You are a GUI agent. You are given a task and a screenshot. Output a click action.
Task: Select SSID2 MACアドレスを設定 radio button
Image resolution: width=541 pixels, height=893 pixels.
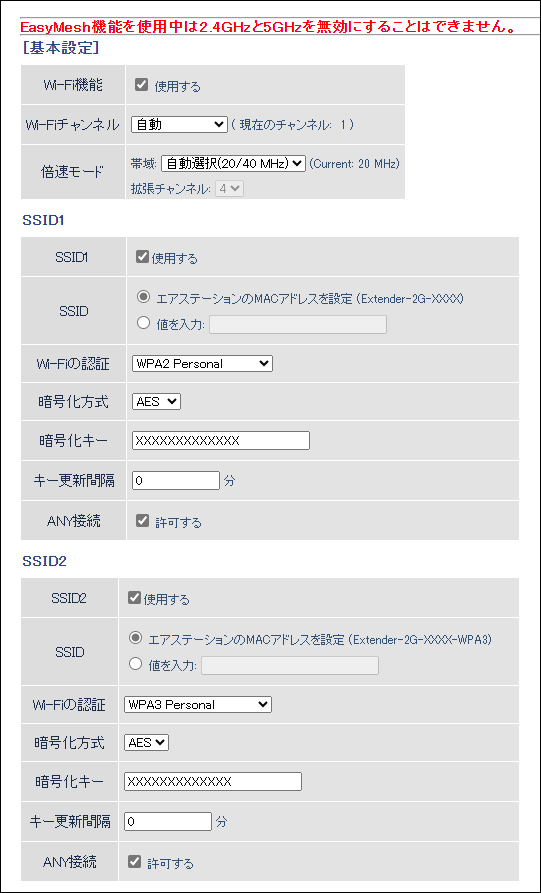(136, 638)
